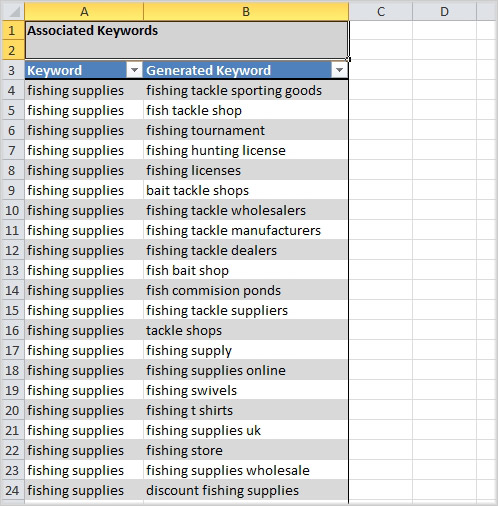
Task: Open the Generated Keyword filter dropdown
Action: click(x=339, y=70)
